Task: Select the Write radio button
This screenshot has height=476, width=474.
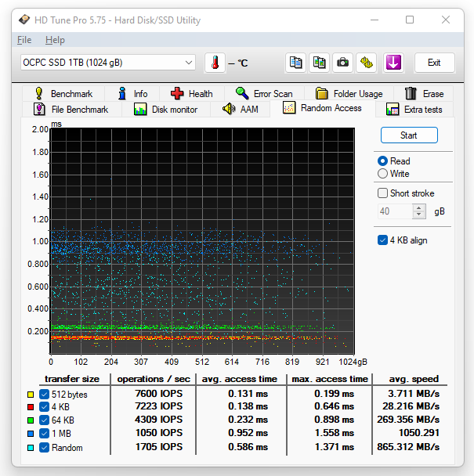Action: tap(382, 174)
